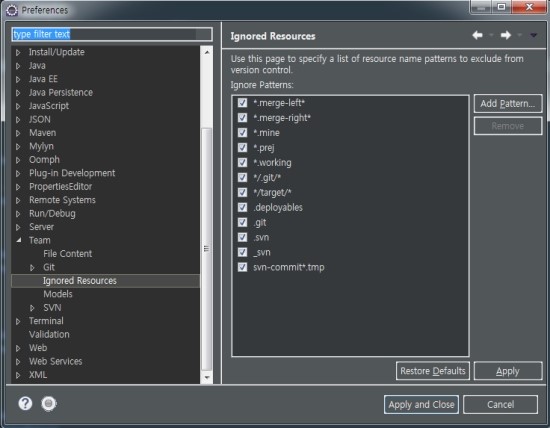
Task: Toggle the */target/* pattern checkbox
Action: 242,192
